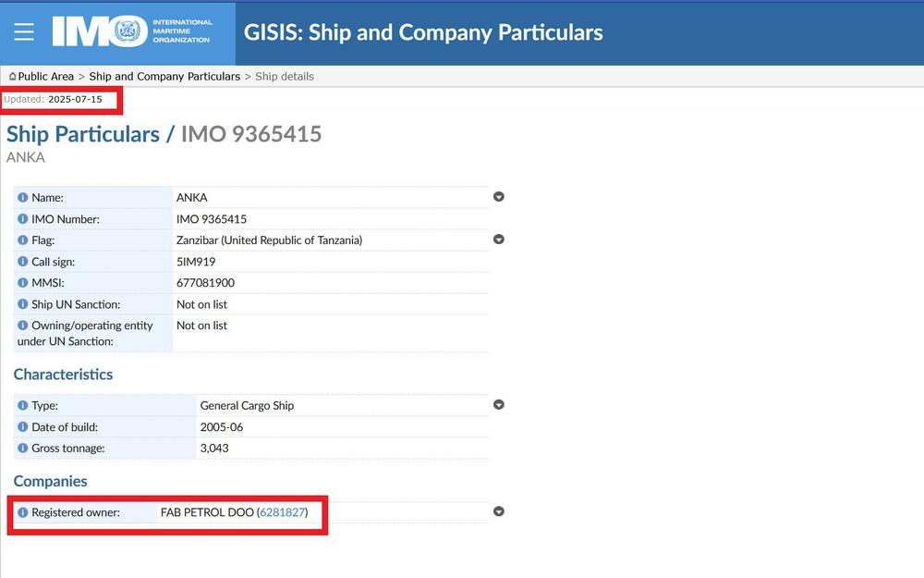
Task: Click the info icon beside Flag
Action: pyautogui.click(x=23, y=240)
